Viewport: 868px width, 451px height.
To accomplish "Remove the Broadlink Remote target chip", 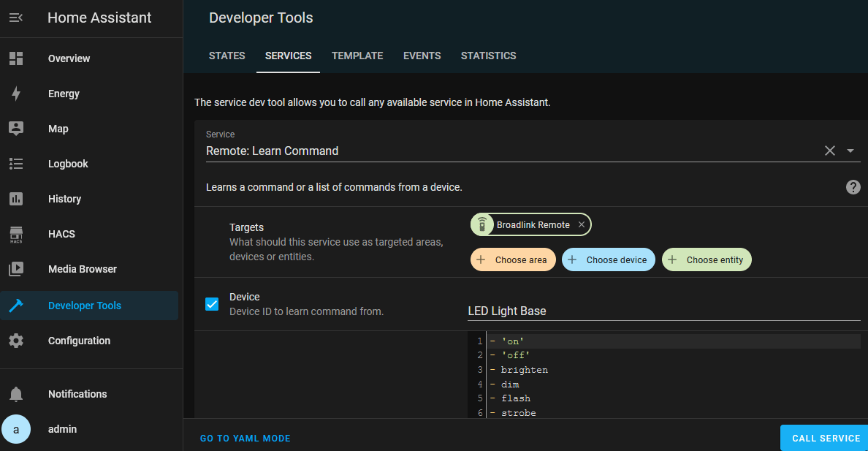I will coord(581,224).
